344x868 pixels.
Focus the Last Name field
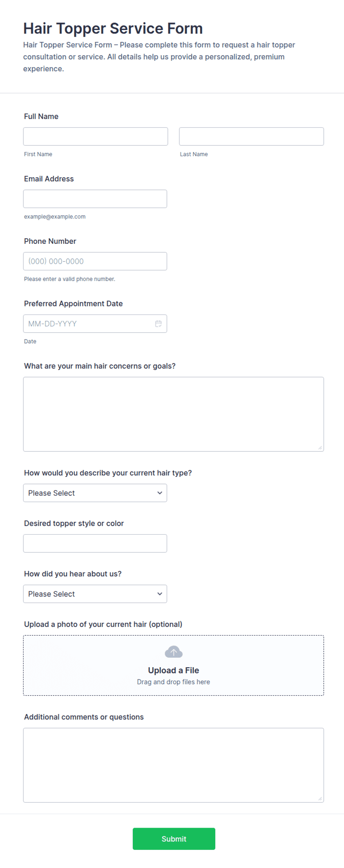[x=252, y=137]
